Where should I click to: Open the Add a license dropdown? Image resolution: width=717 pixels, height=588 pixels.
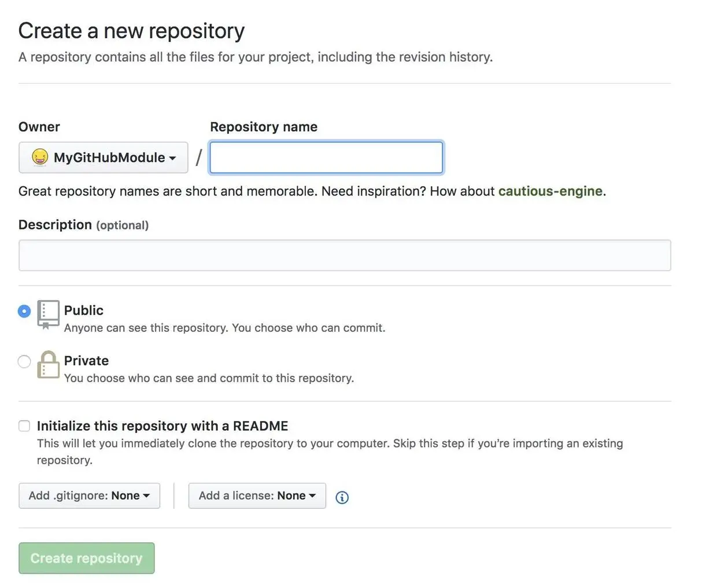pos(257,495)
